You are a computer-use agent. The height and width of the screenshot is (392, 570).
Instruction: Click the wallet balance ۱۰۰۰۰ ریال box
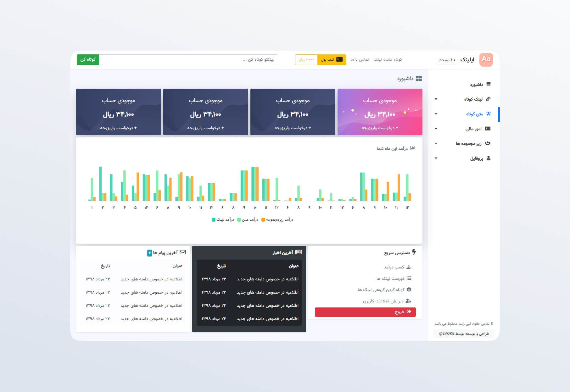pyautogui.click(x=306, y=59)
